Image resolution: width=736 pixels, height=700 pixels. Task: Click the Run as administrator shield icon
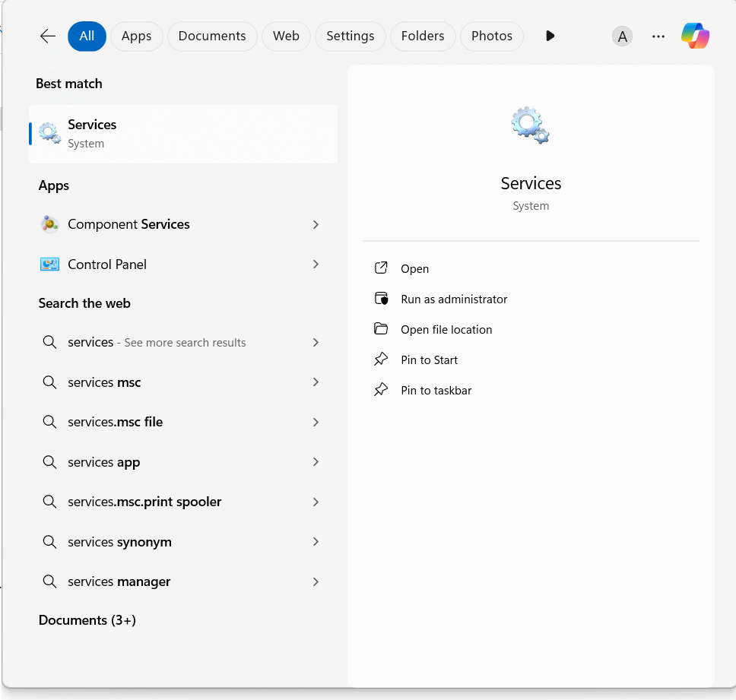click(x=382, y=299)
